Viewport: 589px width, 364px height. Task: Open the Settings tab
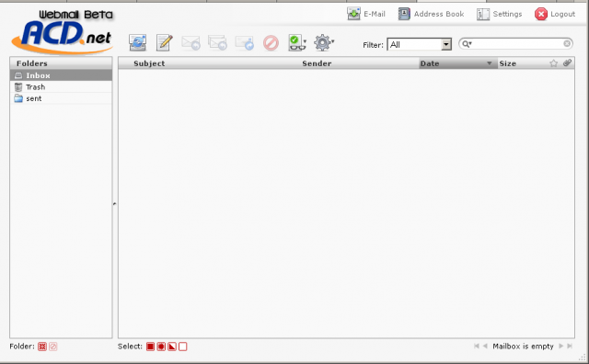[x=500, y=14]
